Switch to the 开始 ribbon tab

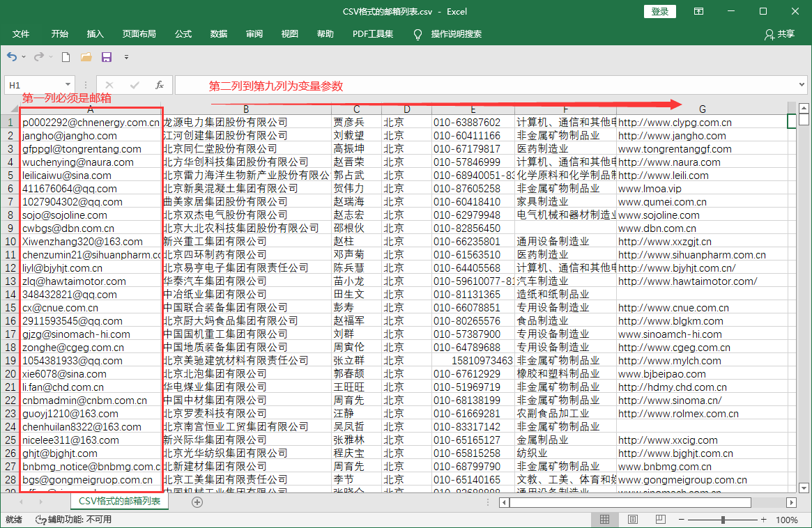(59, 34)
